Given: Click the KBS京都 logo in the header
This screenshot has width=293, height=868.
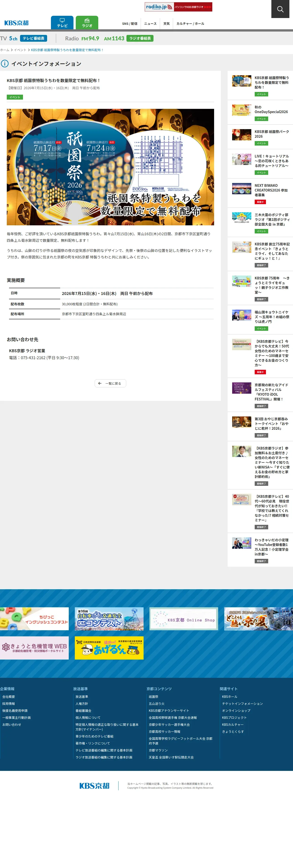Looking at the screenshot, I should click(16, 23).
